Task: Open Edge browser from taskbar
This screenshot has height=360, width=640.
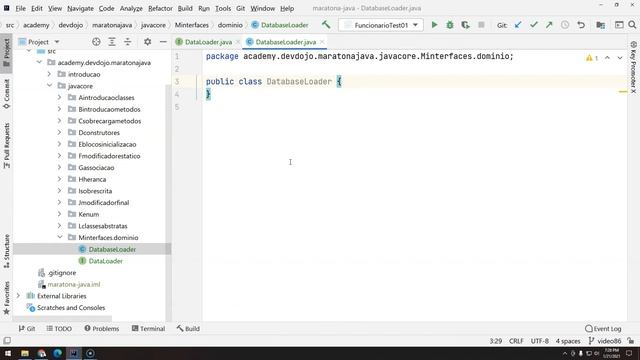Action: 58,353
